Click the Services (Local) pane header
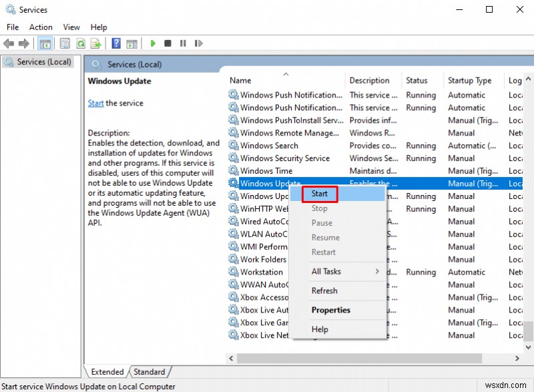 tap(135, 64)
